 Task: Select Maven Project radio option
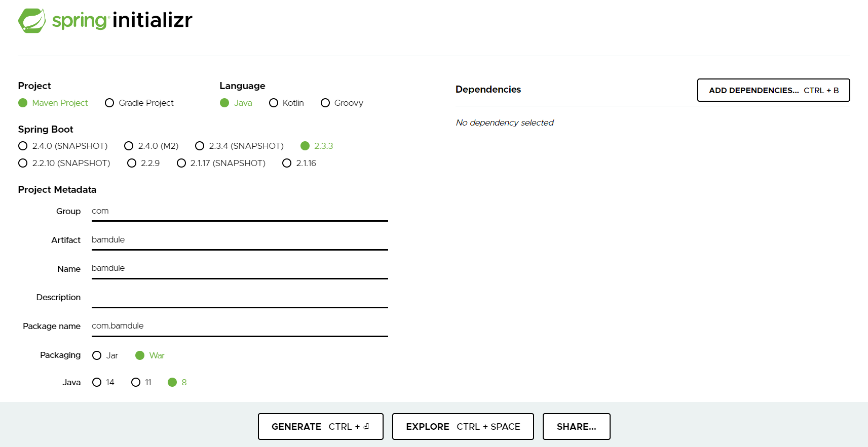click(x=53, y=103)
